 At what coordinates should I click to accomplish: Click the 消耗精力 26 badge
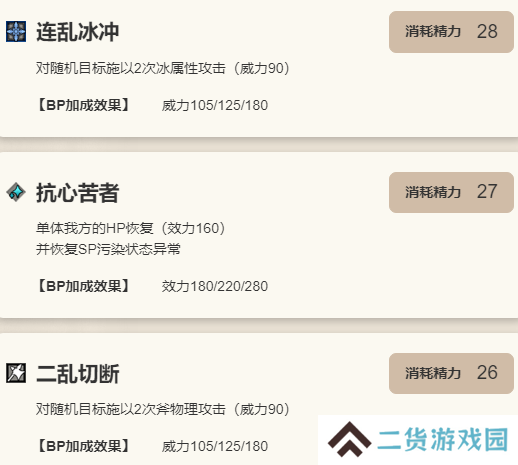point(451,373)
